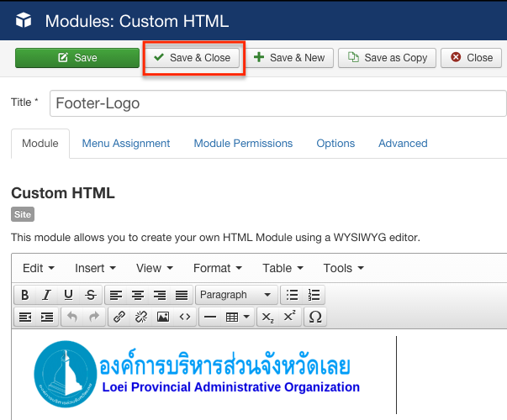Click the remove link icon
The height and width of the screenshot is (420, 507).
click(141, 318)
